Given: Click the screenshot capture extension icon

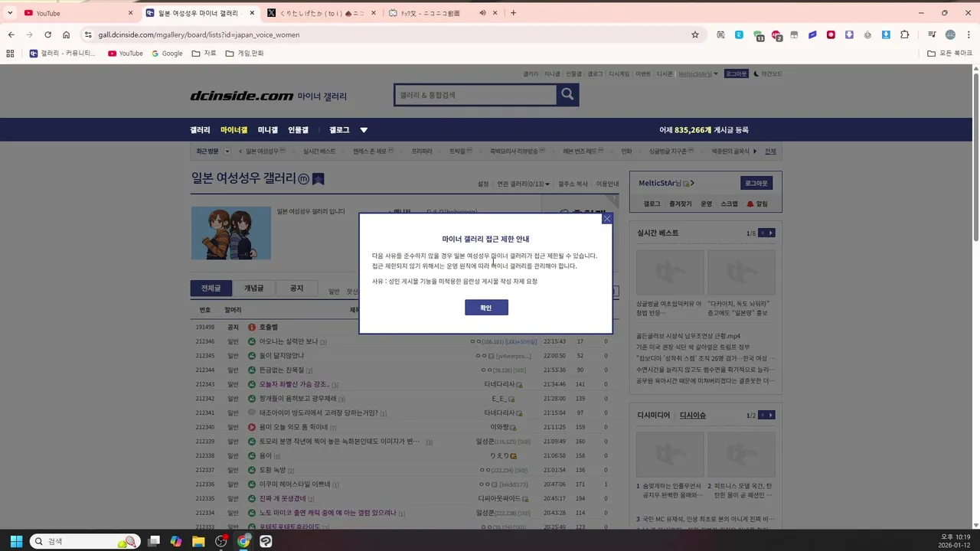Looking at the screenshot, I should pos(720,34).
